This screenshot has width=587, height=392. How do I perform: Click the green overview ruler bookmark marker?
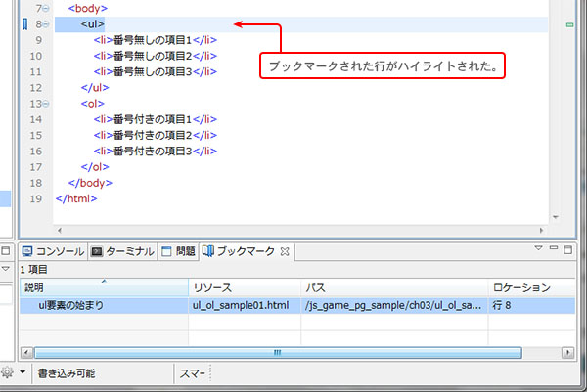click(x=569, y=25)
